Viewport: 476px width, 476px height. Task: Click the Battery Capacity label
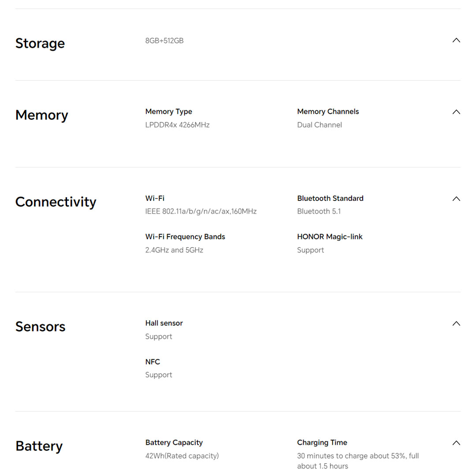pyautogui.click(x=174, y=443)
